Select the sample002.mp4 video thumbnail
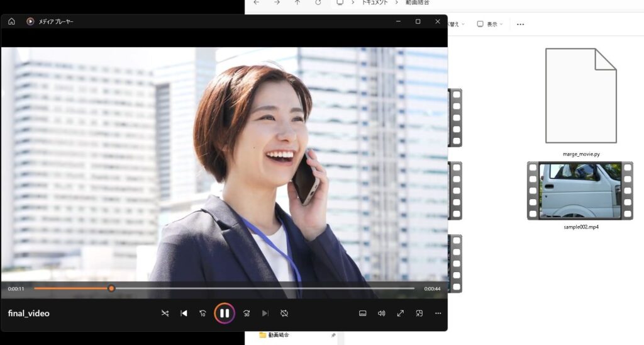The width and height of the screenshot is (644, 345). (x=580, y=191)
